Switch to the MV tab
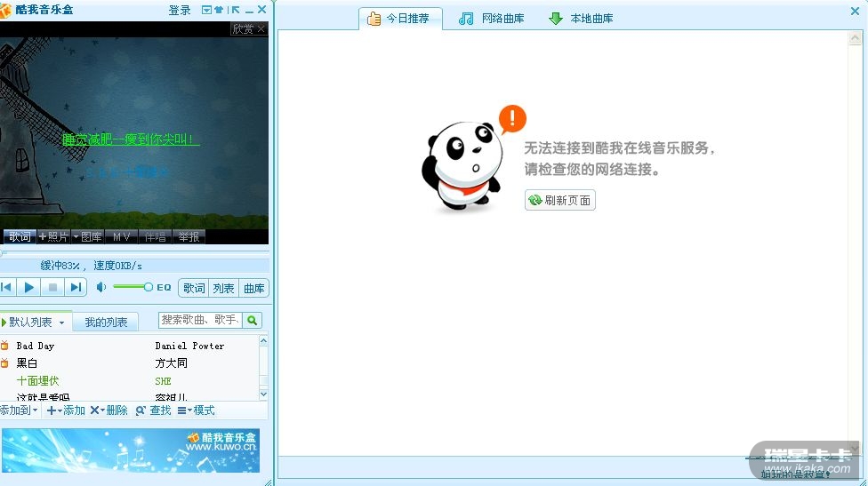Screen dimensions: 868x486 click(x=121, y=236)
